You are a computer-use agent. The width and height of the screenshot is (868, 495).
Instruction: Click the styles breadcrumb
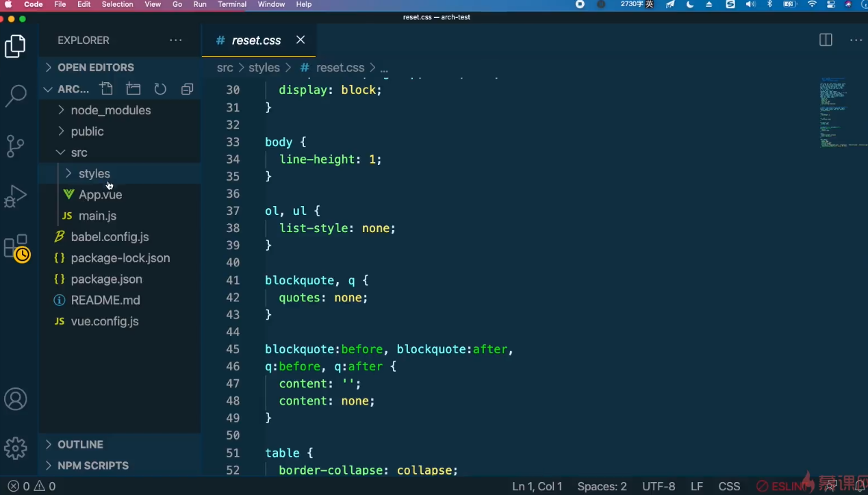tap(264, 68)
